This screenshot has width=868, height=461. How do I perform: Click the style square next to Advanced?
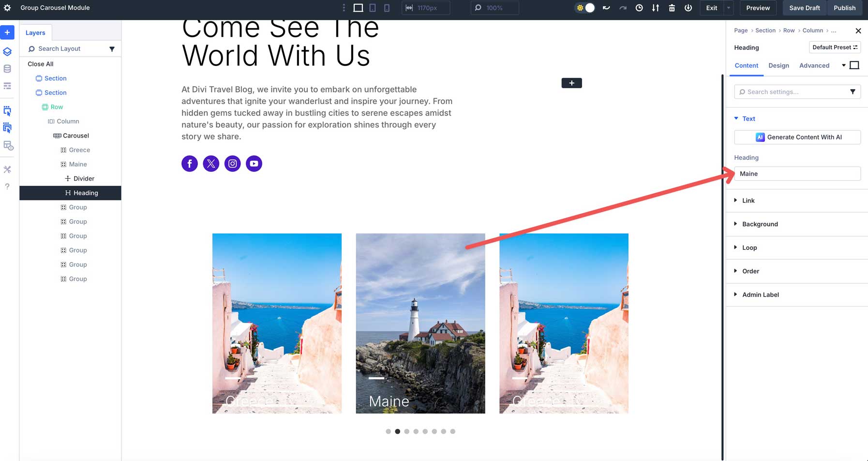coord(854,64)
